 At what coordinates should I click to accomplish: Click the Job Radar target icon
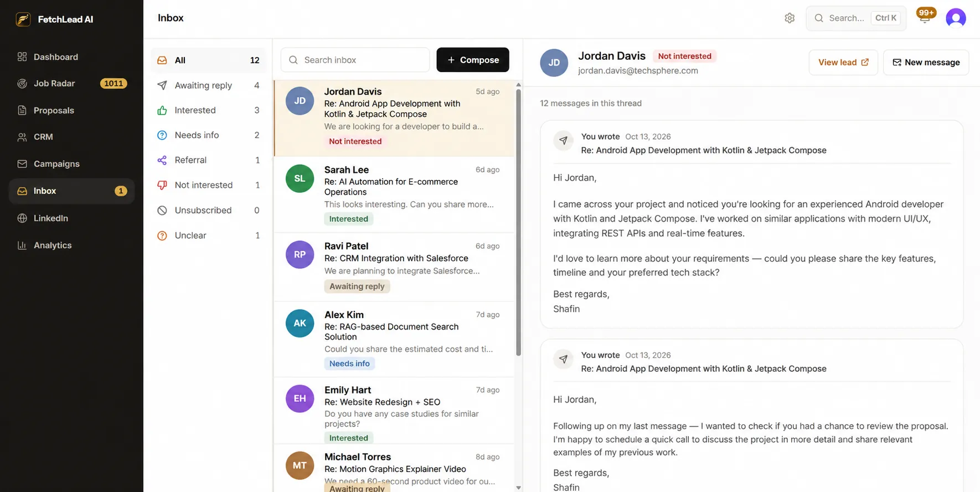[x=22, y=84]
